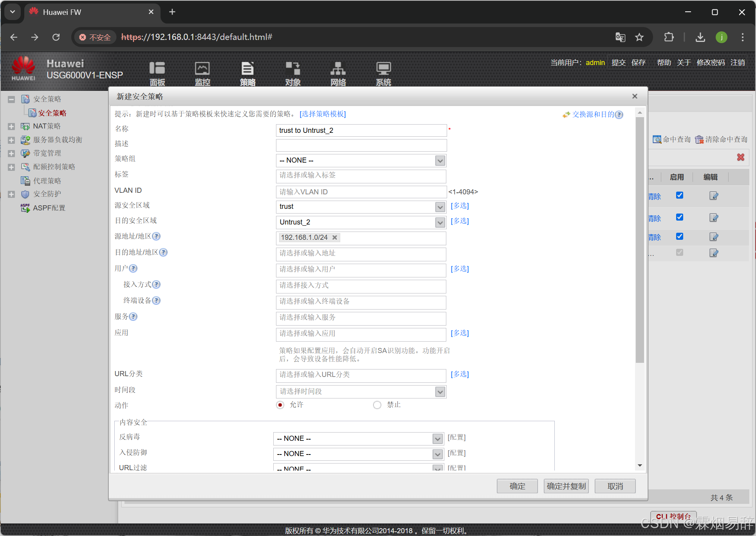The image size is (756, 536).
Task: Uncheck first 启用 checkbox in policy list
Action: tap(680, 195)
